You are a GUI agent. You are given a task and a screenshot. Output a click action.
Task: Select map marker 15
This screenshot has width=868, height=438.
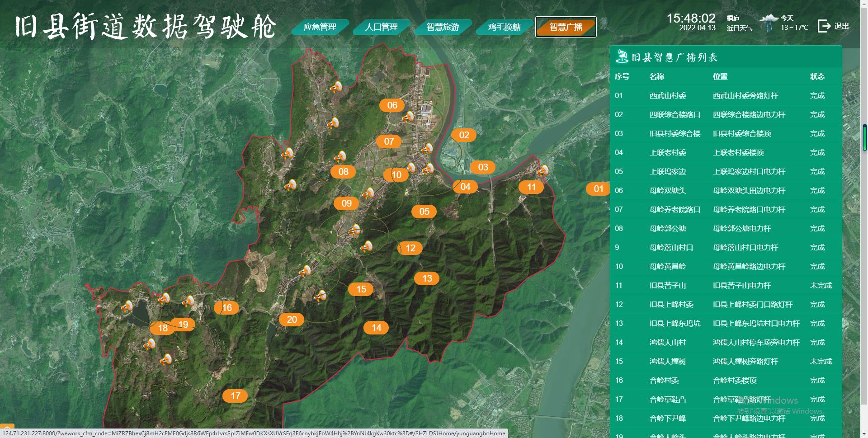[x=361, y=289]
